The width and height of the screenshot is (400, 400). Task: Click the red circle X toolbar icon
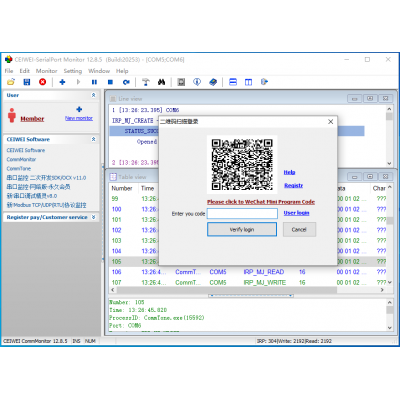(43, 82)
